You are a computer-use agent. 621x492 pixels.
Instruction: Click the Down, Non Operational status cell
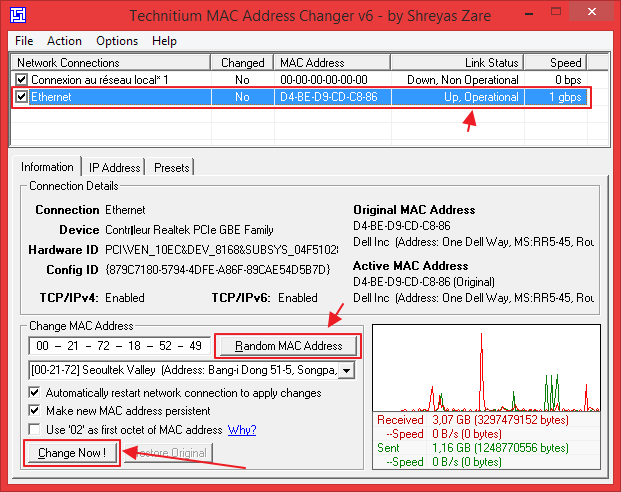pyautogui.click(x=463, y=80)
